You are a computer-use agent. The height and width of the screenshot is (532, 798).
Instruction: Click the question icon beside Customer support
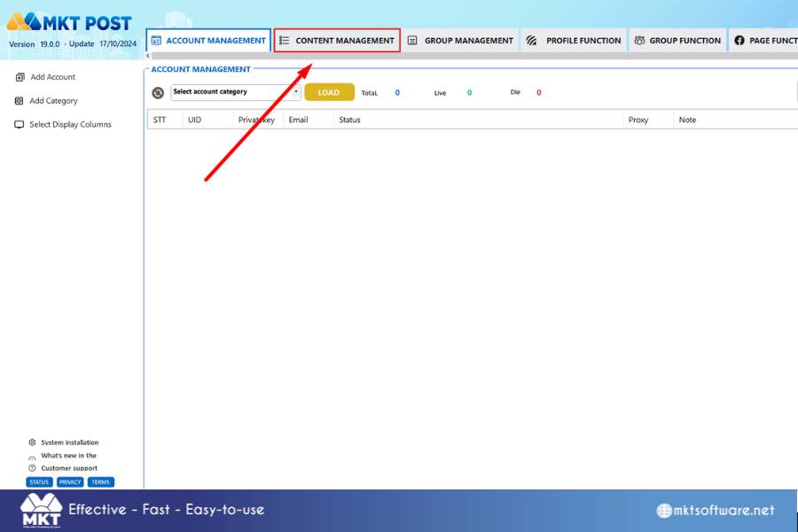coord(32,468)
